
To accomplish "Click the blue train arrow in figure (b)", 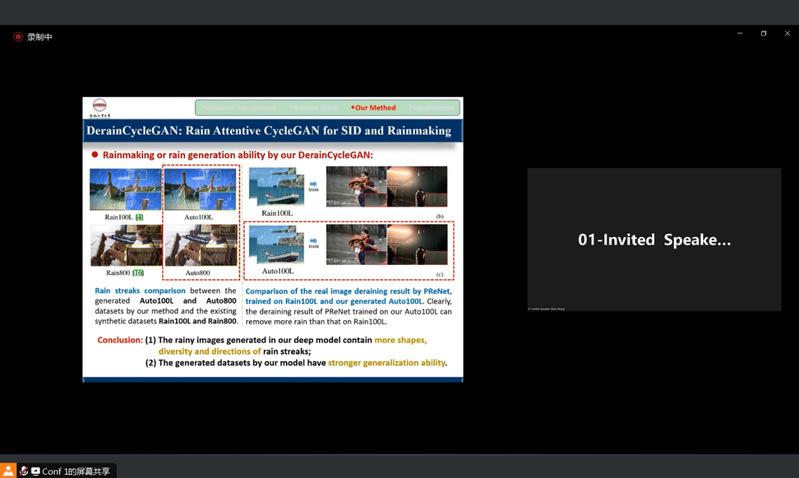I will click(x=313, y=185).
